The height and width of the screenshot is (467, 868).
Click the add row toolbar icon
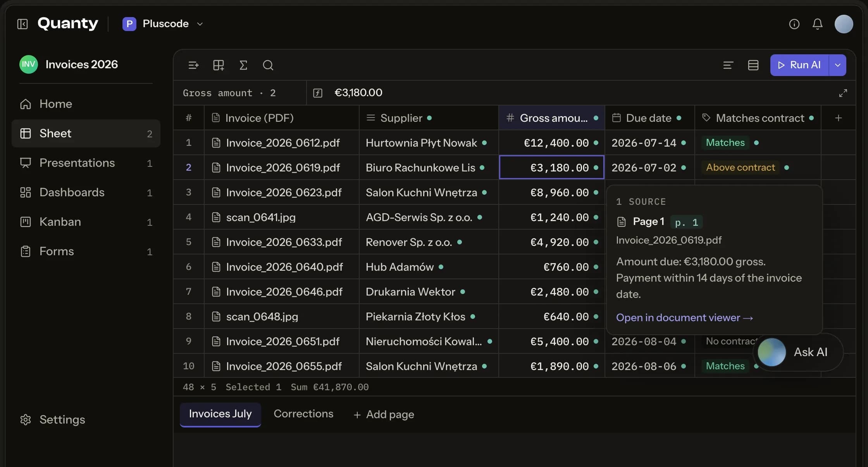click(193, 65)
